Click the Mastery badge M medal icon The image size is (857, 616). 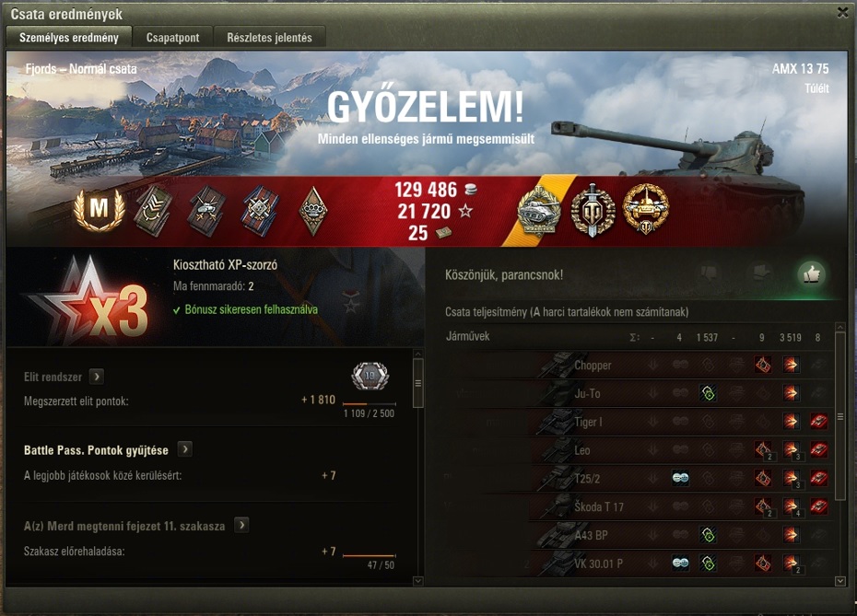click(100, 210)
